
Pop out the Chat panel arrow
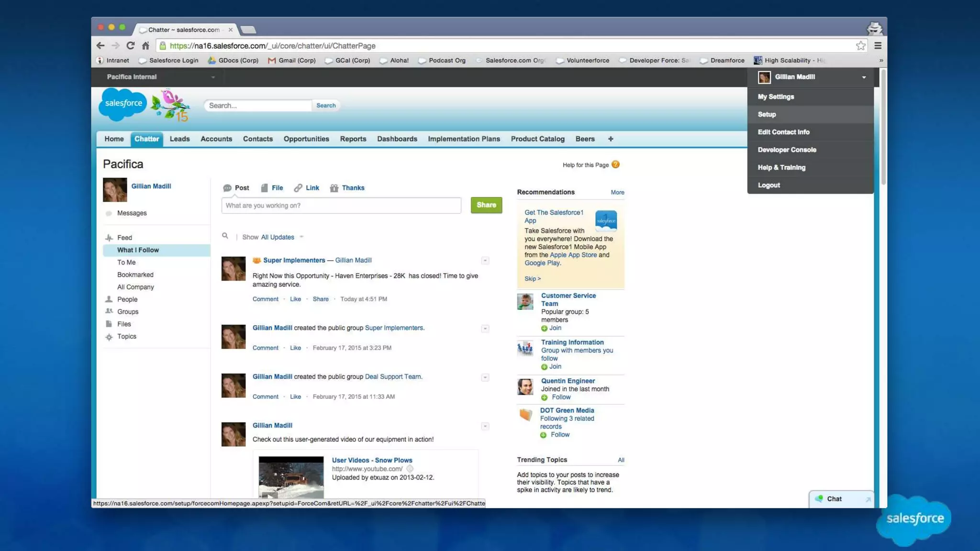point(868,499)
